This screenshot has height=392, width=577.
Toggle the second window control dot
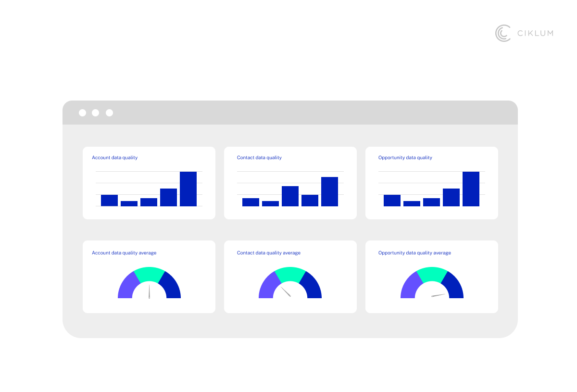pyautogui.click(x=96, y=113)
